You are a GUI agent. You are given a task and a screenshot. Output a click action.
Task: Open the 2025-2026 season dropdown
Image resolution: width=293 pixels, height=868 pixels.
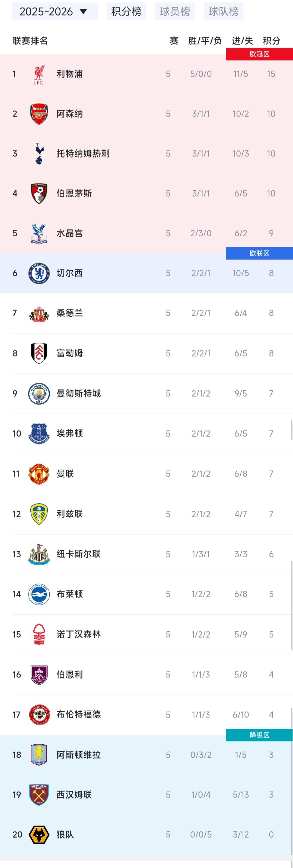click(x=55, y=11)
